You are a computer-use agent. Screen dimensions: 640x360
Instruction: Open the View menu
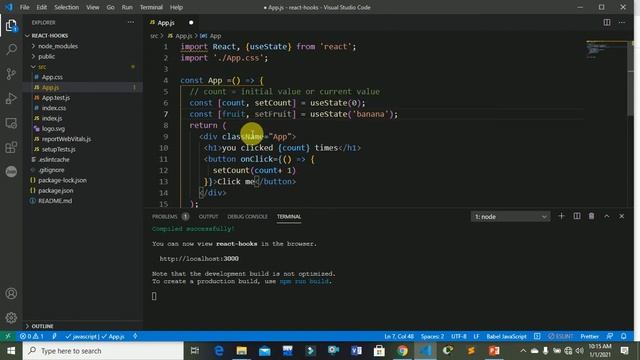pyautogui.click(x=93, y=7)
